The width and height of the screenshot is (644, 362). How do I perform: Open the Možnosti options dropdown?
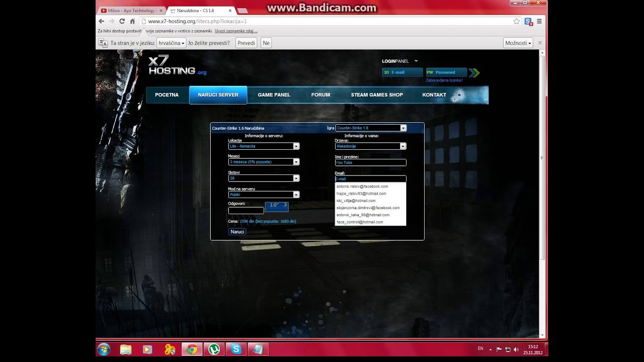(518, 43)
